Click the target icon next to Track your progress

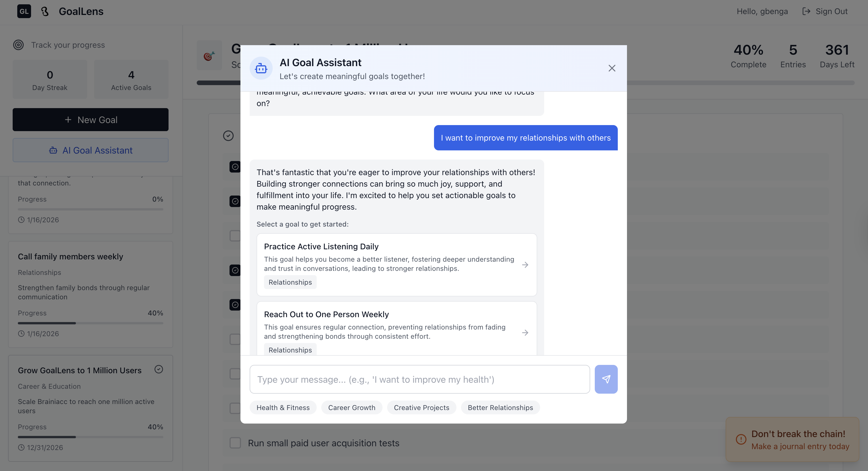[18, 45]
